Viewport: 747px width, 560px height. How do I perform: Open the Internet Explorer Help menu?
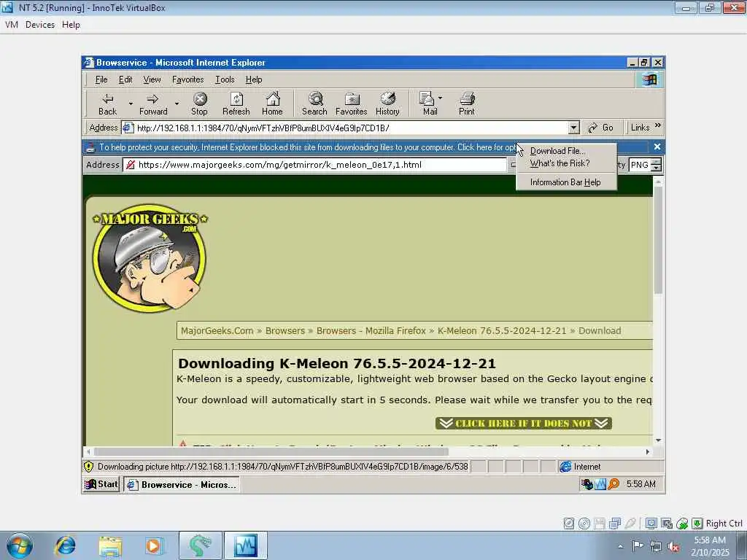[x=254, y=79]
